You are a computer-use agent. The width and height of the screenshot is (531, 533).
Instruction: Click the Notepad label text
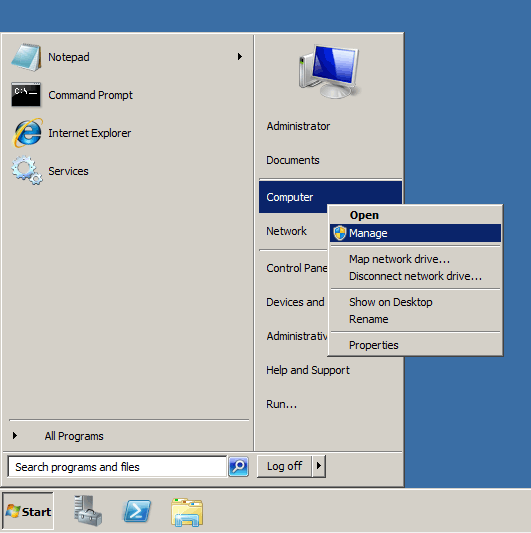tap(69, 57)
